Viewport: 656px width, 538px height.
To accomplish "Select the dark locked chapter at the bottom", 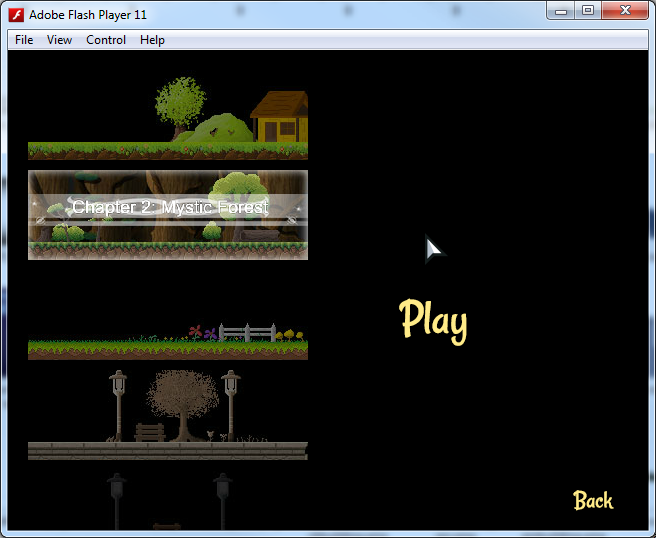I will 168,502.
